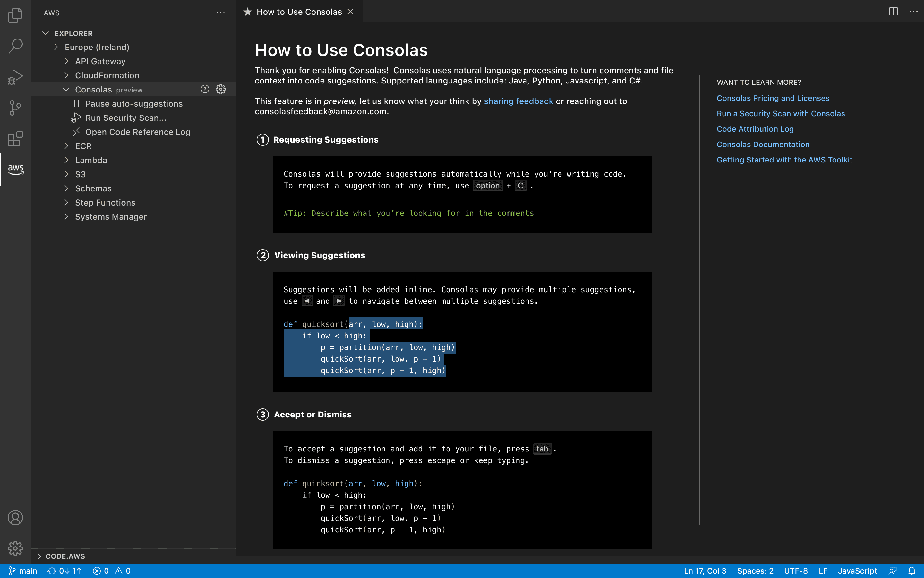Expand the Lambda node
Viewport: 924px width, 578px height.
(x=66, y=160)
